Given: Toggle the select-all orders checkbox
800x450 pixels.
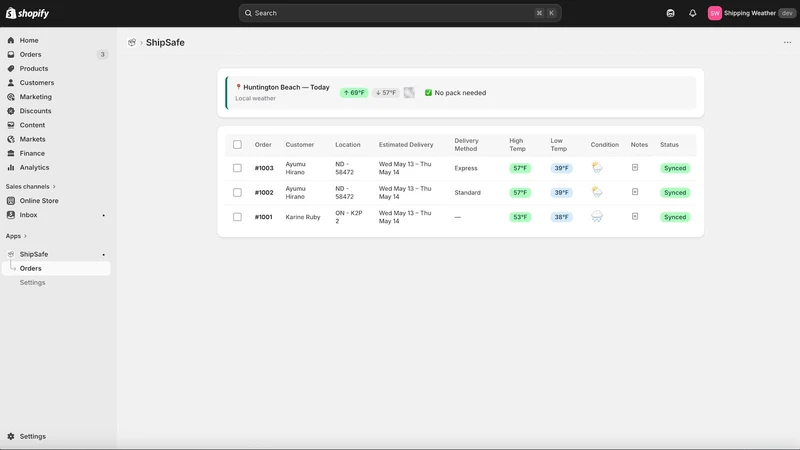Looking at the screenshot, I should pos(237,144).
